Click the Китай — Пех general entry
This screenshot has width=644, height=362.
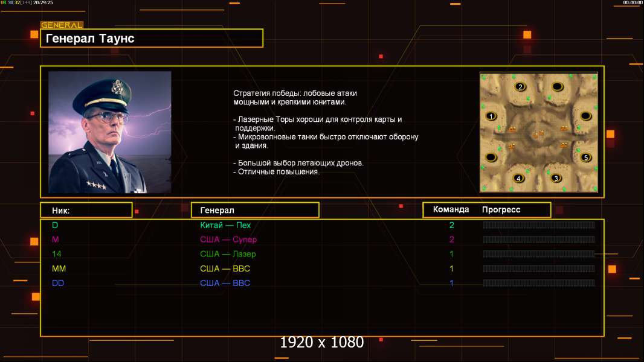(x=225, y=225)
